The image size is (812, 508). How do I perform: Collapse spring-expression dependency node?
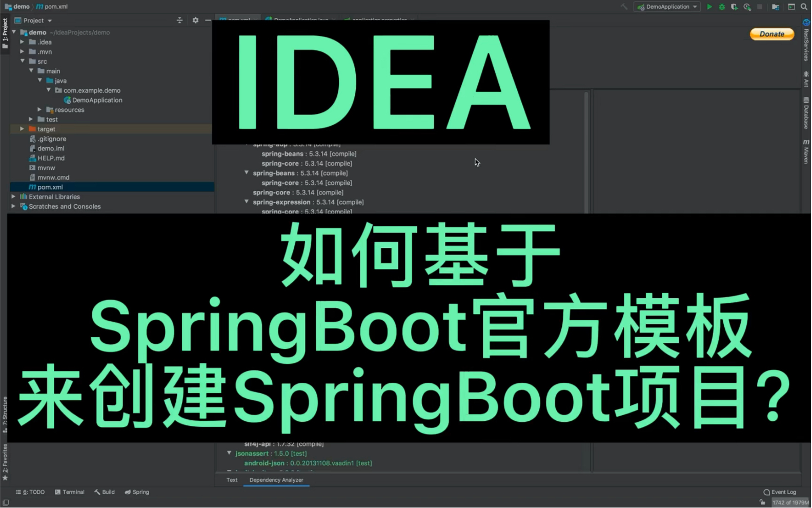pyautogui.click(x=247, y=202)
